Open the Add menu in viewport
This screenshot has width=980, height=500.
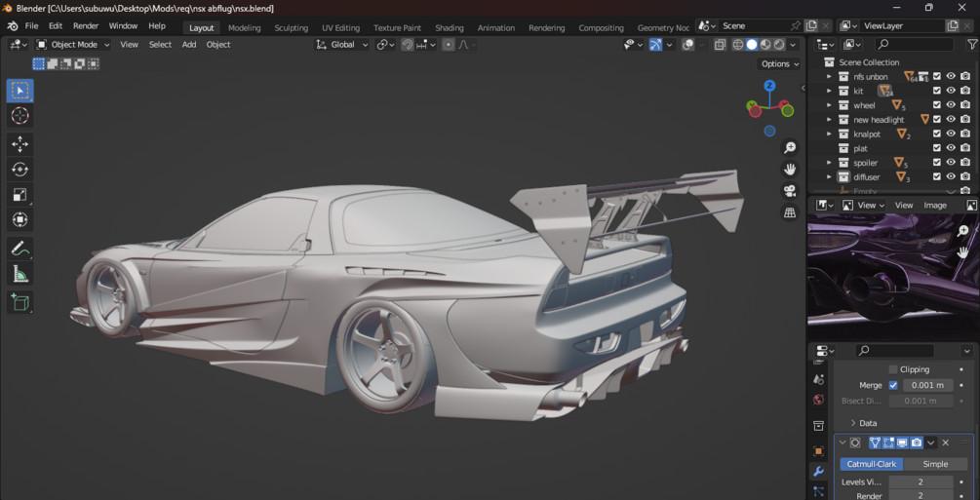189,45
